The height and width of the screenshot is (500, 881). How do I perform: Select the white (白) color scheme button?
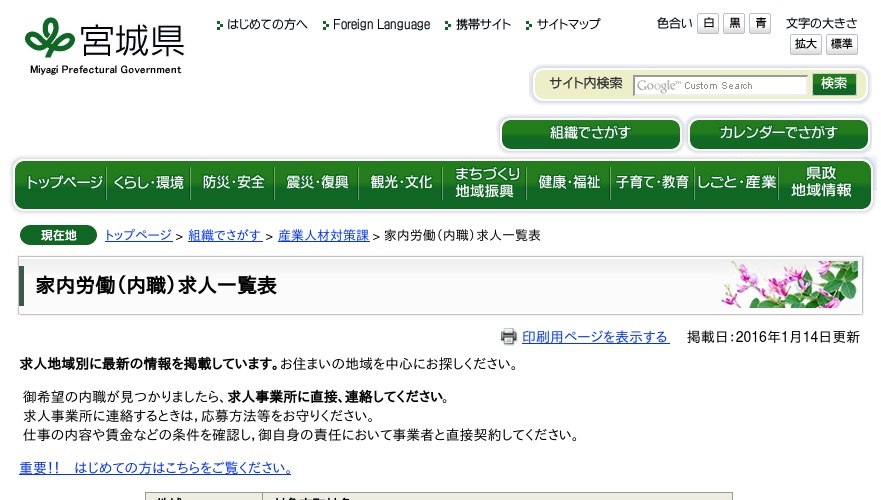(708, 24)
